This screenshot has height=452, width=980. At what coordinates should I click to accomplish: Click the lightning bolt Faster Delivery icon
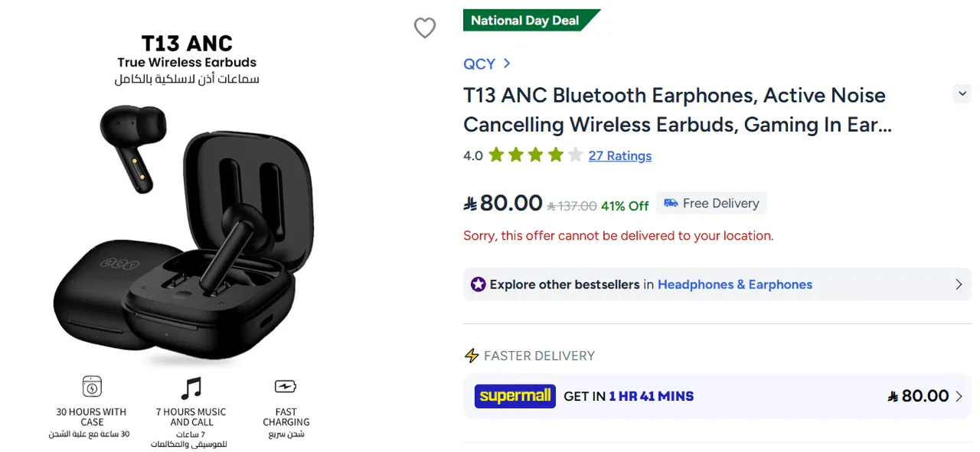472,356
